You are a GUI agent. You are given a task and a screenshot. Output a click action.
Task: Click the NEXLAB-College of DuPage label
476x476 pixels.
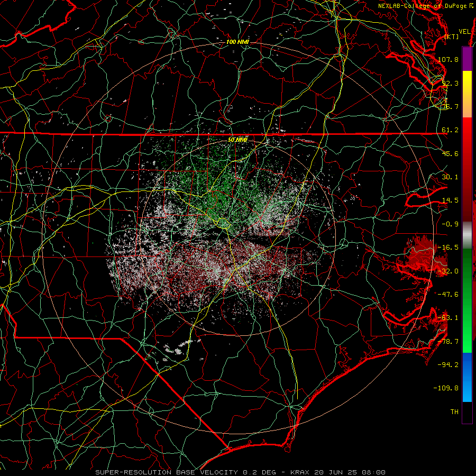point(426,6)
